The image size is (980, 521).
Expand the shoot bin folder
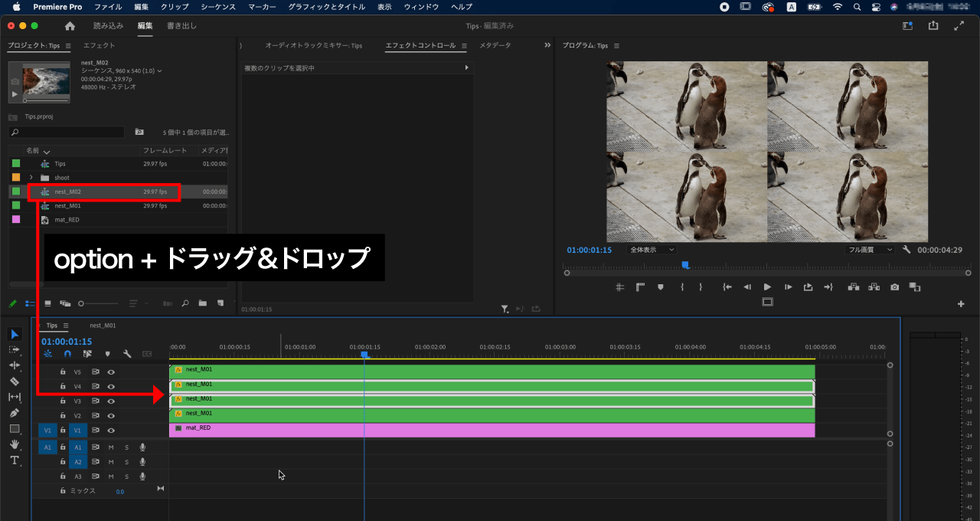coord(31,178)
